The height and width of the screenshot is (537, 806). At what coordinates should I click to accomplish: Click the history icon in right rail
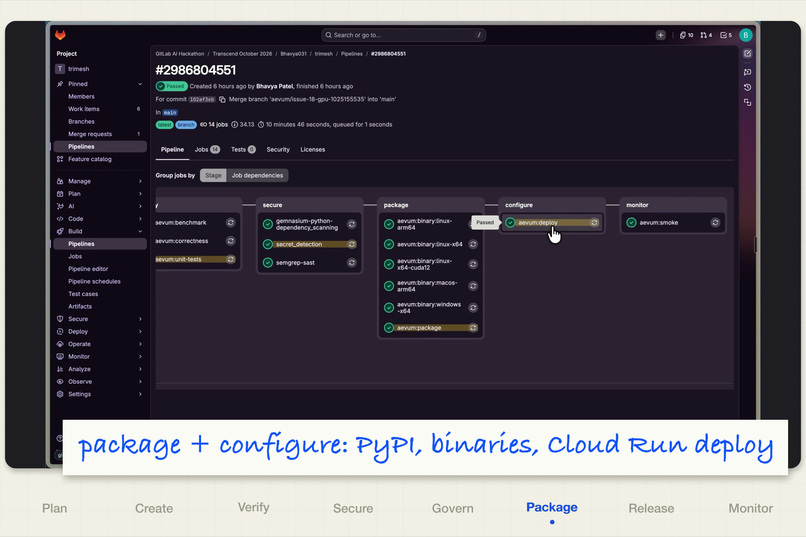click(747, 87)
